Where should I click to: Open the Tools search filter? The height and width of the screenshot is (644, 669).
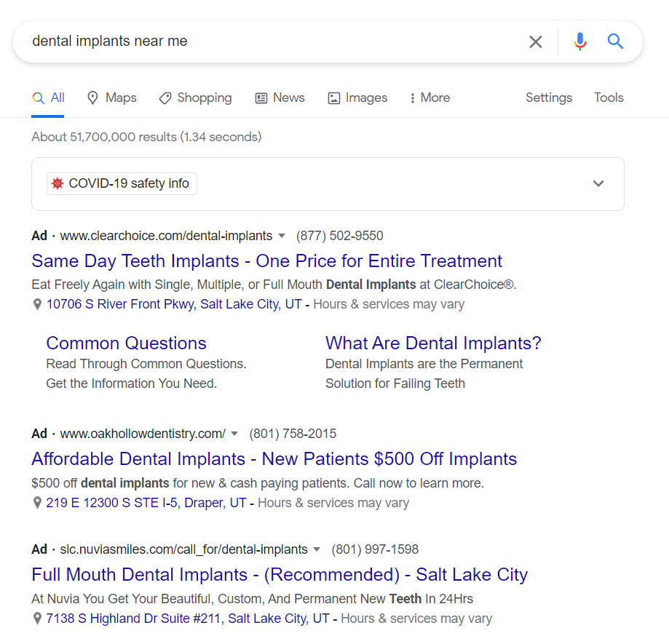[609, 98]
